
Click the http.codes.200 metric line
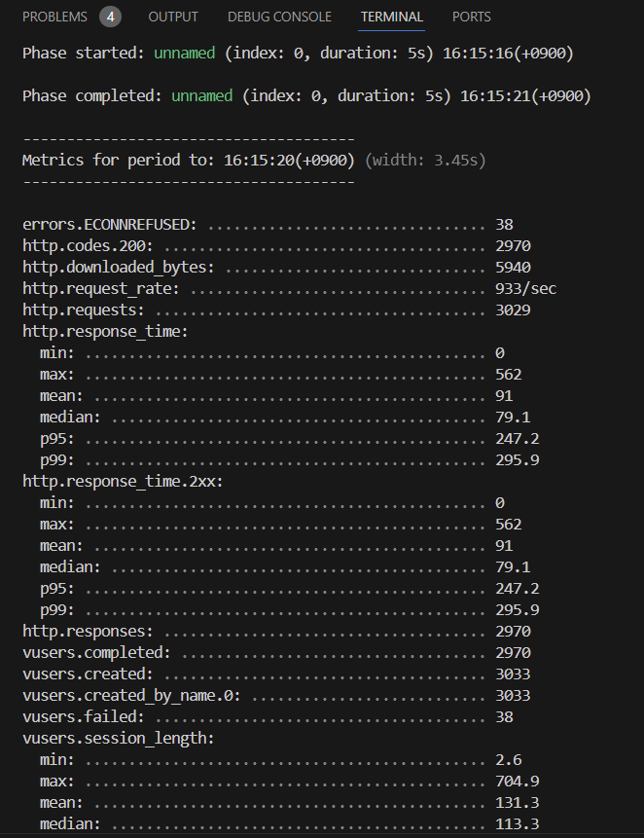pos(88,246)
